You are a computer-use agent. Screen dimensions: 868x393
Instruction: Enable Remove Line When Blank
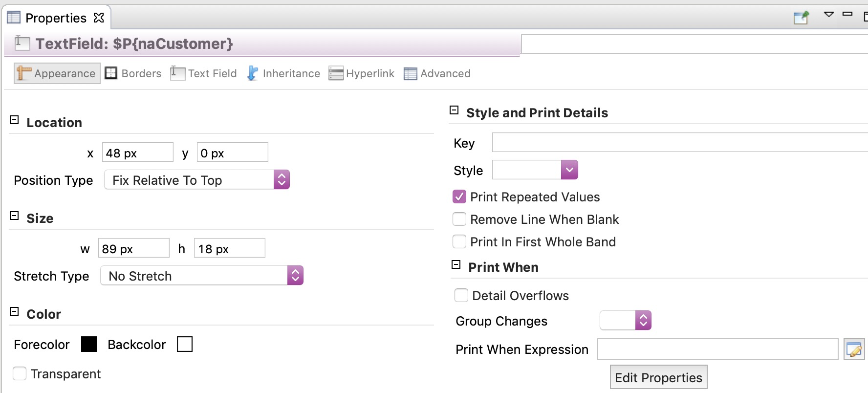(x=459, y=219)
